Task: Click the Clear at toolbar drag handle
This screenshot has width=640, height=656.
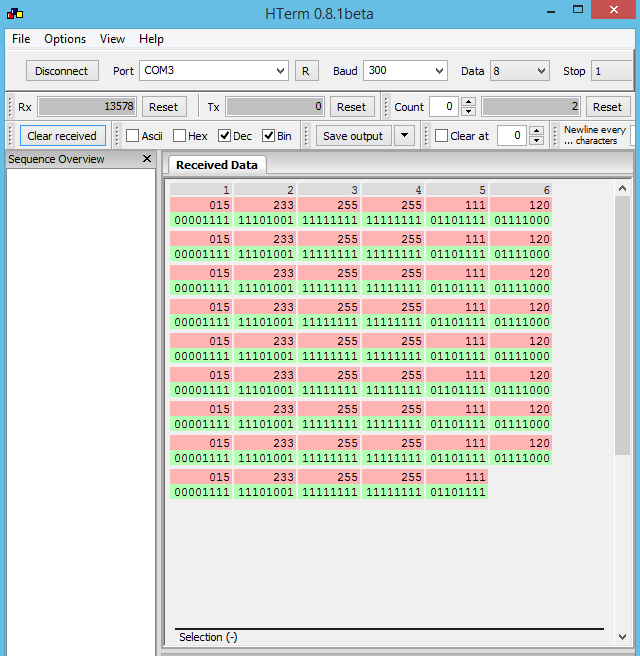Action: coord(426,136)
